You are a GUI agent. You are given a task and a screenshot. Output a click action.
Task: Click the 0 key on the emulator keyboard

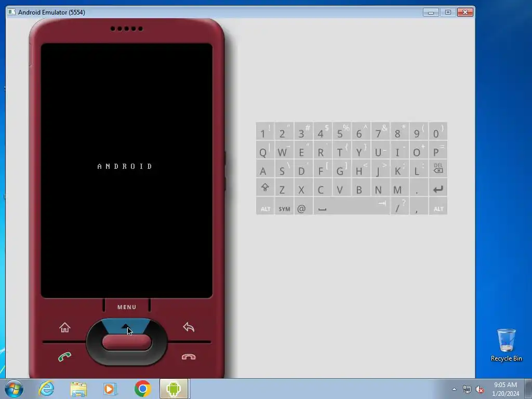point(438,131)
